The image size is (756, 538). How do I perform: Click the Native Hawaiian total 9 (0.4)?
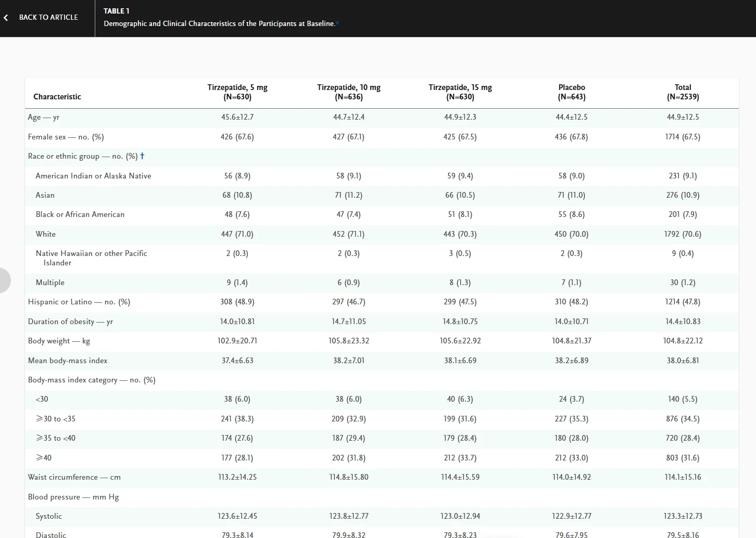683,253
